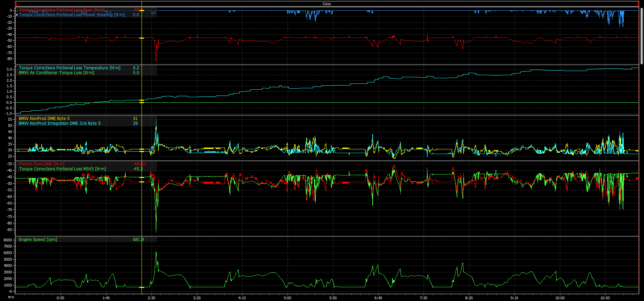Click cursor marker on Engine Speed trace
The width and height of the screenshot is (644, 301).
tap(142, 287)
